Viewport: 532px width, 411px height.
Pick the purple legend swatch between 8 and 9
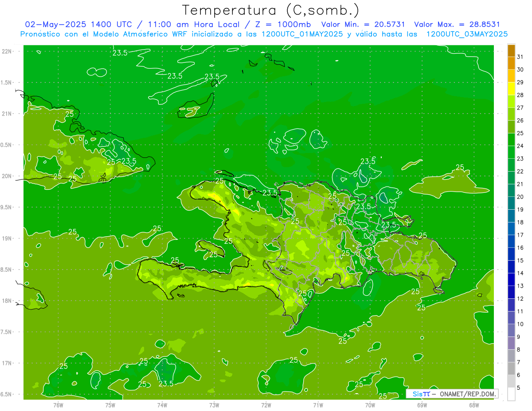pyautogui.click(x=511, y=343)
